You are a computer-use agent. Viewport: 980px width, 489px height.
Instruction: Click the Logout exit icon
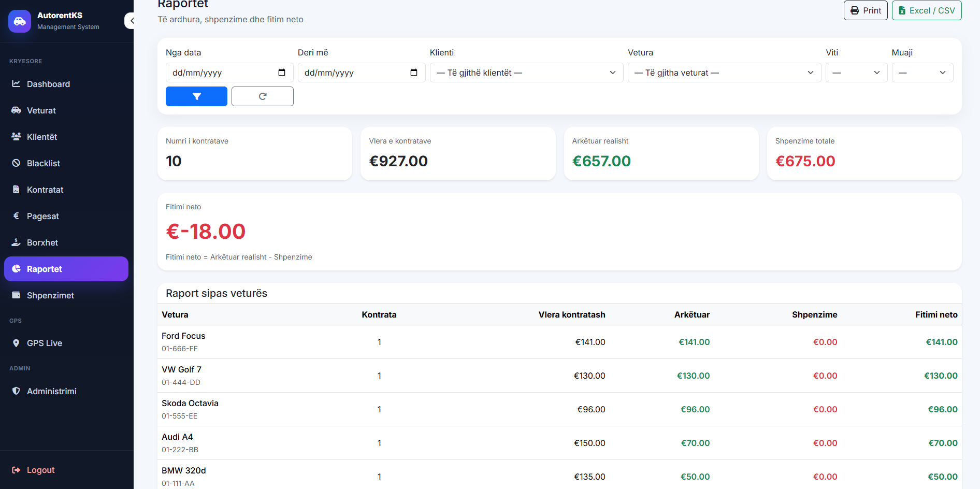tap(16, 470)
